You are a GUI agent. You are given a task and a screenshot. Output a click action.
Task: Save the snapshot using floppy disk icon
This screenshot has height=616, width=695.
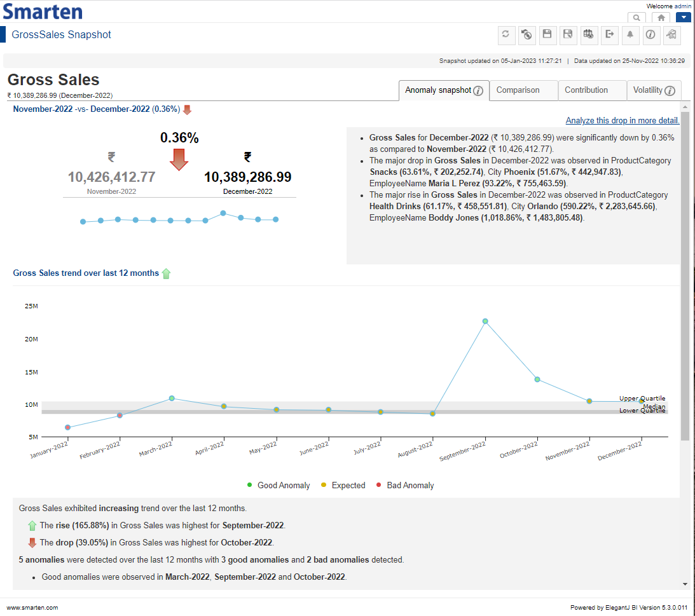547,34
